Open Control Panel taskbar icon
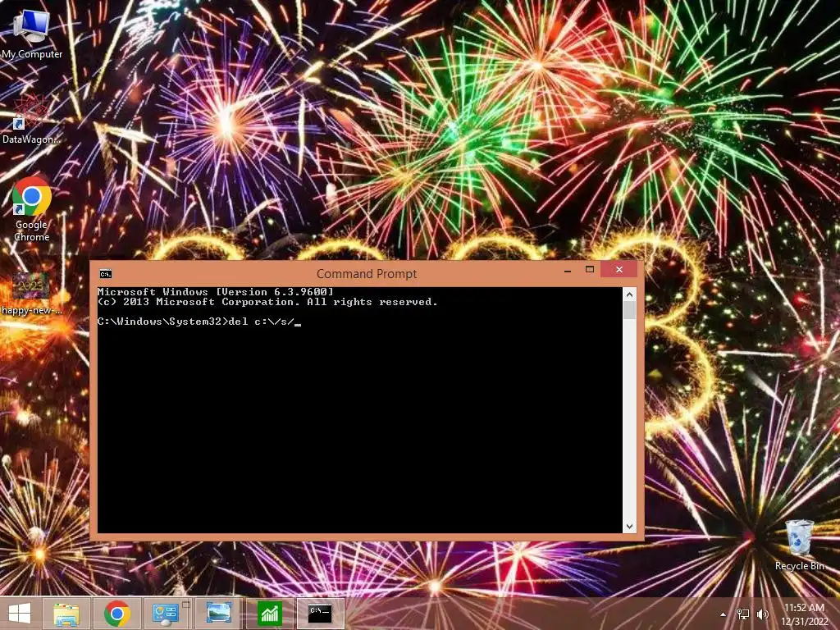This screenshot has height=630, width=840. click(x=166, y=614)
